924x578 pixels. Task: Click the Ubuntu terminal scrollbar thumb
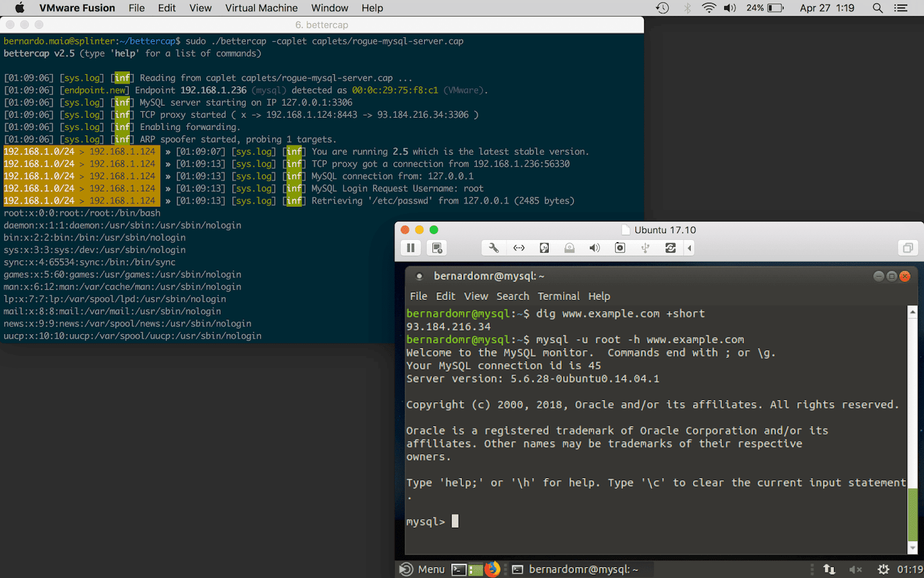coord(912,514)
